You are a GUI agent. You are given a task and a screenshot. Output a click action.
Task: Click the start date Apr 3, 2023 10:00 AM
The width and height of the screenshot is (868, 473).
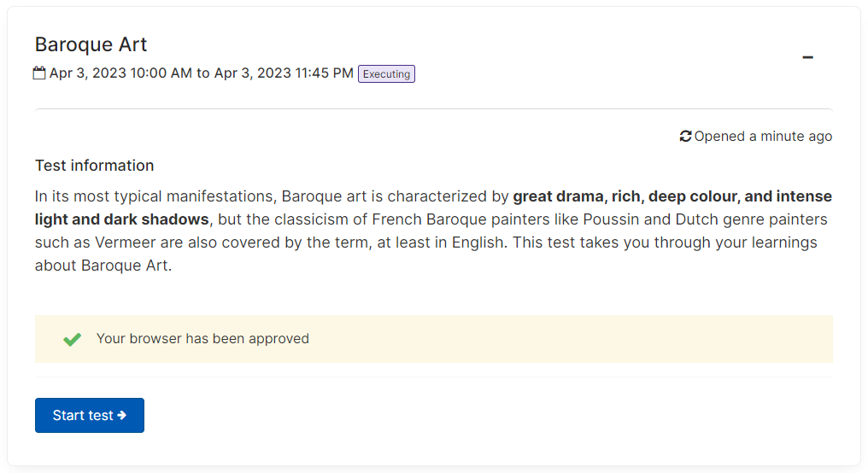(x=120, y=73)
